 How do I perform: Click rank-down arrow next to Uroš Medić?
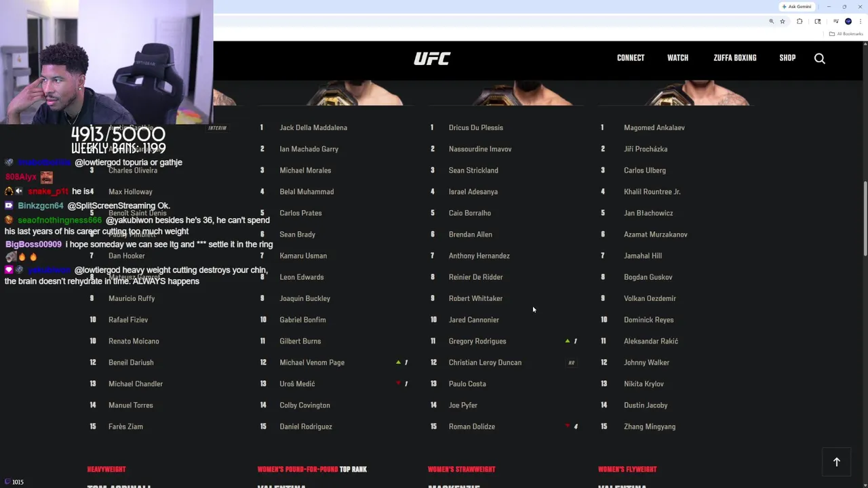click(398, 384)
